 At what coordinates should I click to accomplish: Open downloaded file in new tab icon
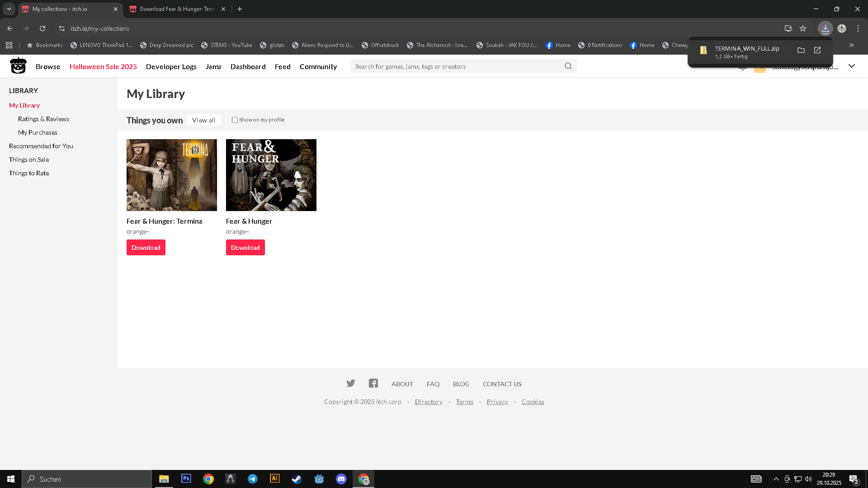pyautogui.click(x=817, y=50)
